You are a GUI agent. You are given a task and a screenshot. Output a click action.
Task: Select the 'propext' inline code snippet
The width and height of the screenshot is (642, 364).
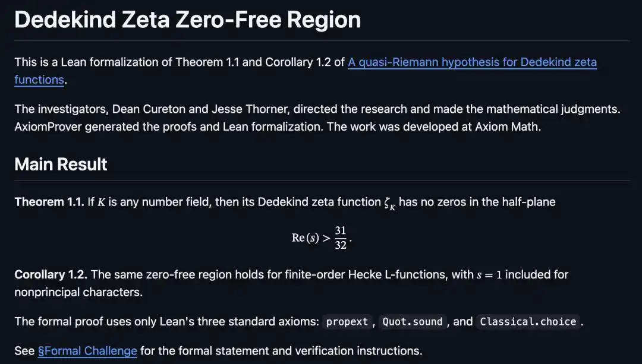pos(347,322)
